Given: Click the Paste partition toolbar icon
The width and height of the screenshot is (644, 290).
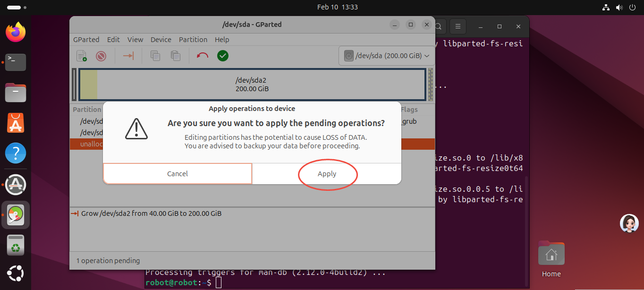Looking at the screenshot, I should click(176, 56).
